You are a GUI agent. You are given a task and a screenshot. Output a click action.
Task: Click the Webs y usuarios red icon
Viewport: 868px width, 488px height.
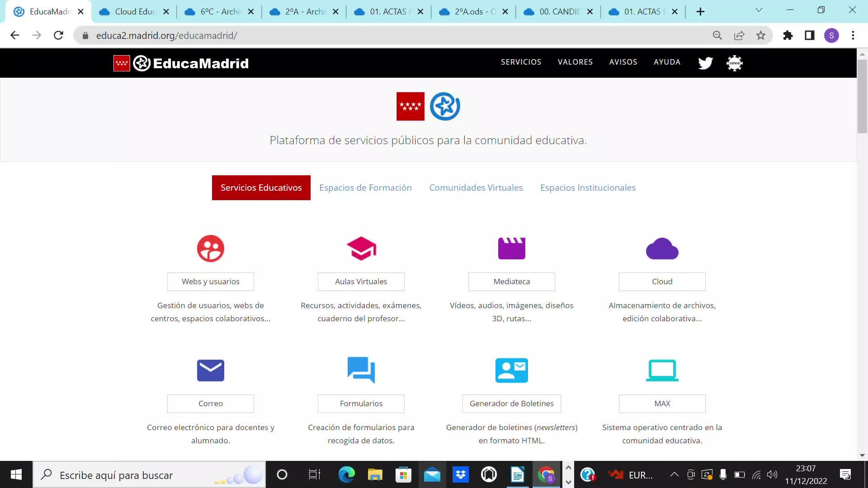coord(210,249)
